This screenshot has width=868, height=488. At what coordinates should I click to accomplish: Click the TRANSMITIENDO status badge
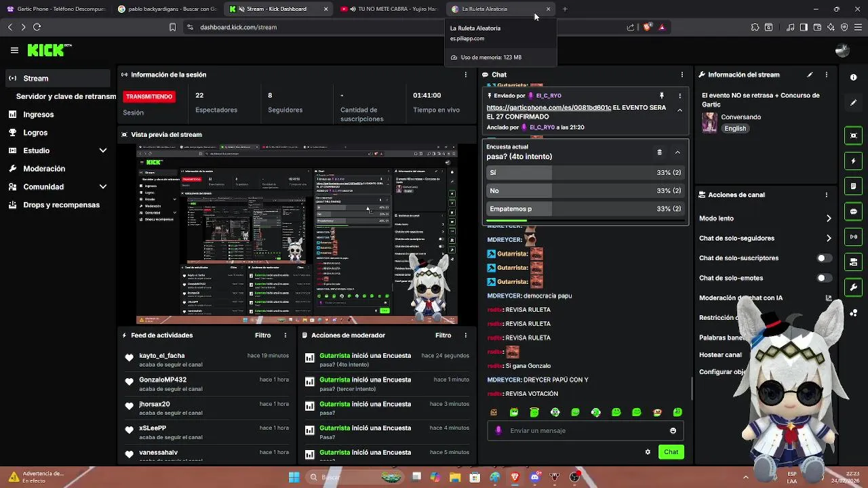point(149,96)
